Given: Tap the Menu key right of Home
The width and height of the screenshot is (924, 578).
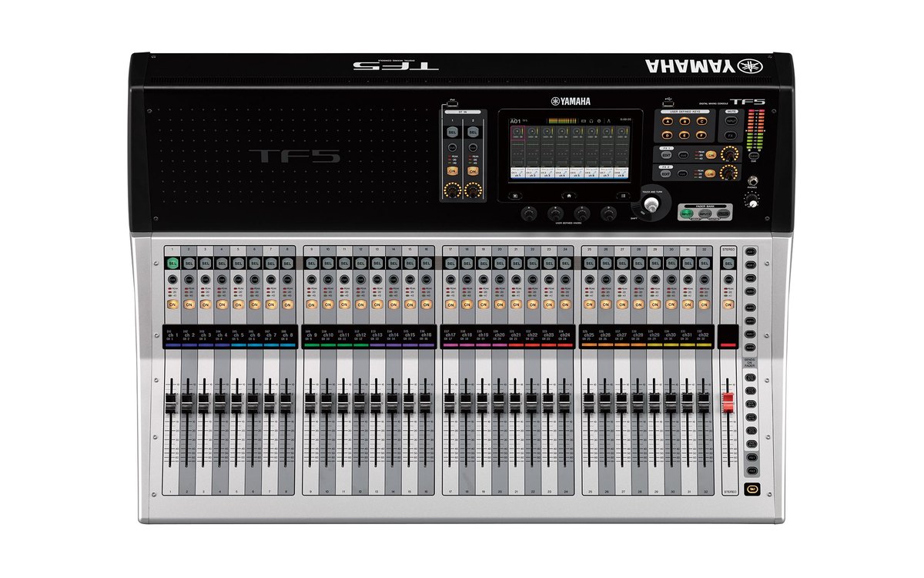Looking at the screenshot, I should (623, 196).
